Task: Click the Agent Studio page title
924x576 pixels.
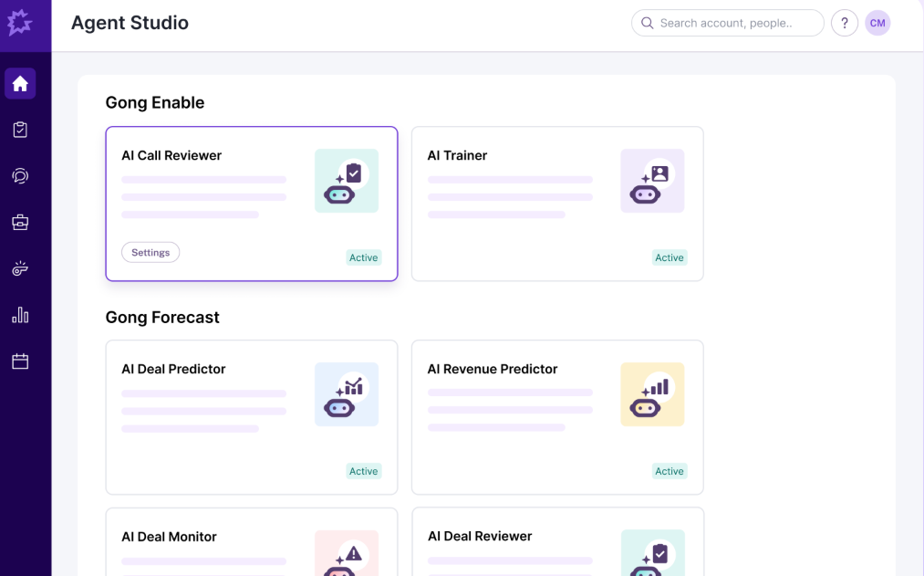Action: [x=130, y=23]
